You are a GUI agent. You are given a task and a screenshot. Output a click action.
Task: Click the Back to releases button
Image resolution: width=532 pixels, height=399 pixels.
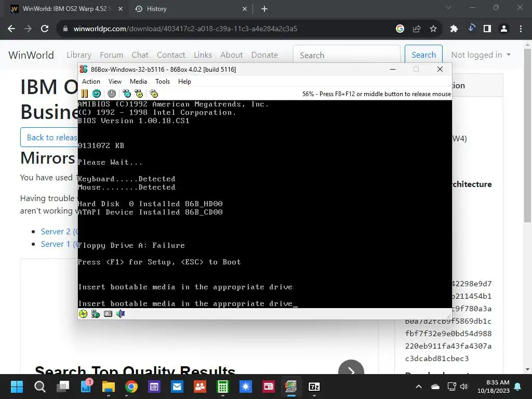(x=49, y=137)
